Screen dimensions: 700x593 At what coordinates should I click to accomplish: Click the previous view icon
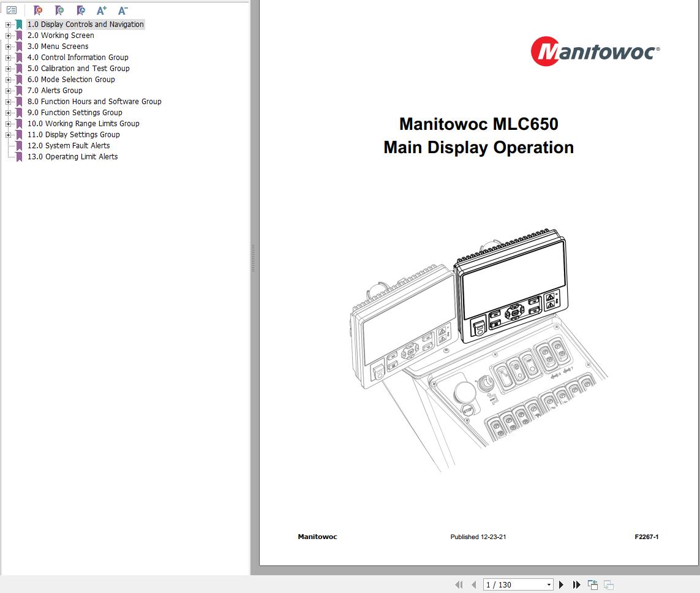coord(592,584)
